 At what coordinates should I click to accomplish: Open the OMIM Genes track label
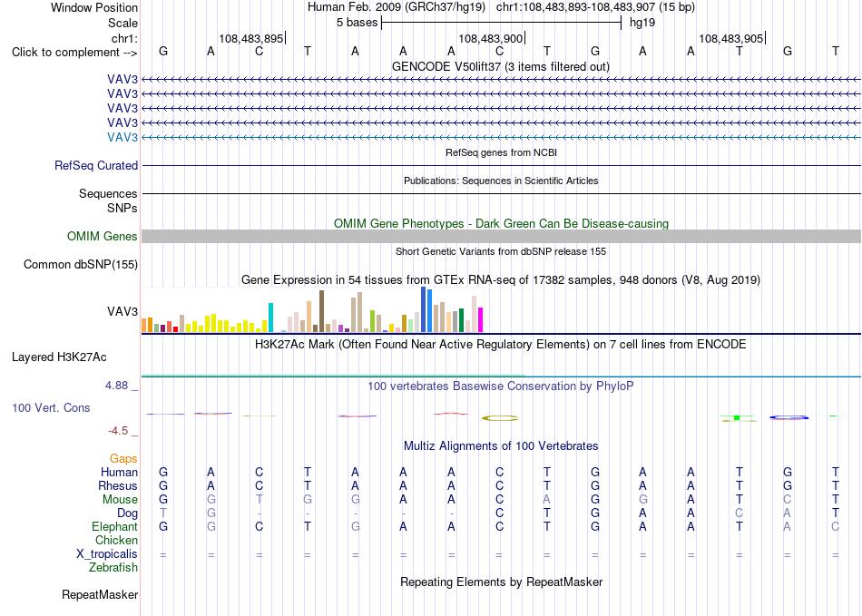[102, 236]
